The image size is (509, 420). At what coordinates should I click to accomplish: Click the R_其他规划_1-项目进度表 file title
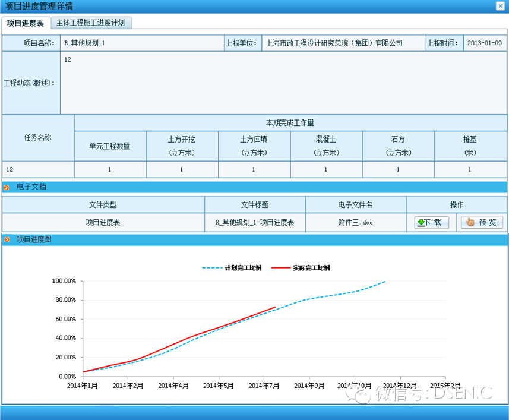255,223
